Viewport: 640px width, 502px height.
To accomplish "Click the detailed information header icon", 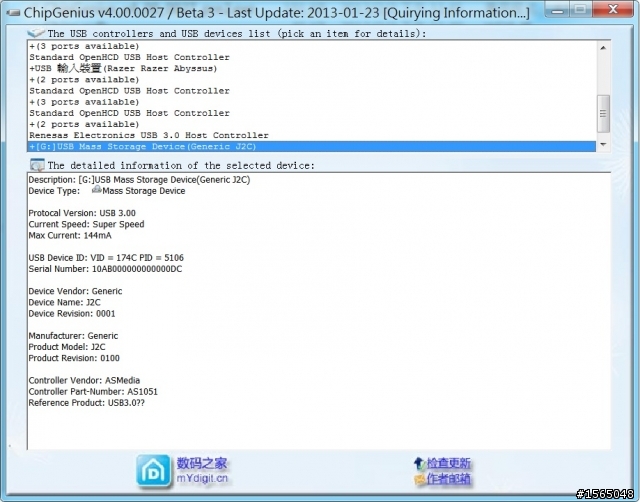I will [37, 165].
